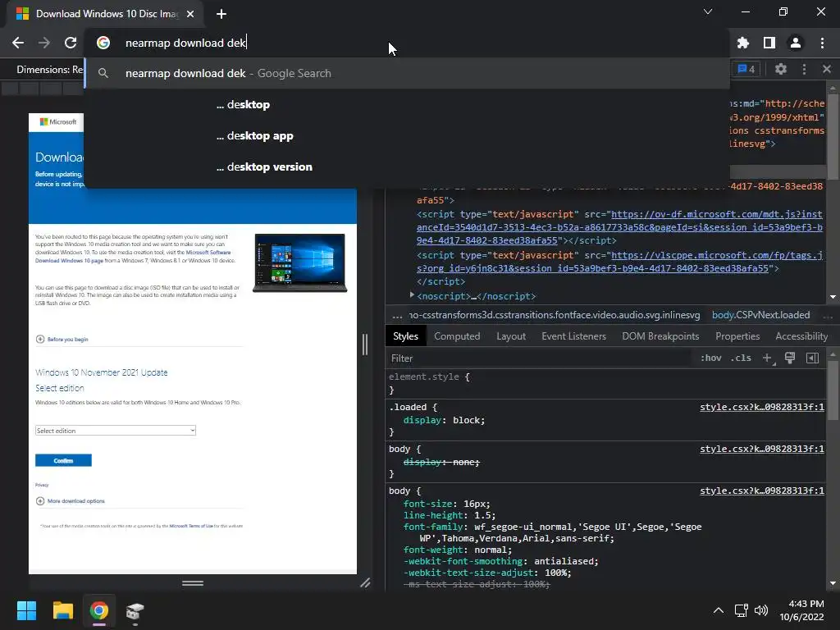Image resolution: width=840 pixels, height=630 pixels.
Task: Open DevTools more options menu
Action: click(804, 69)
